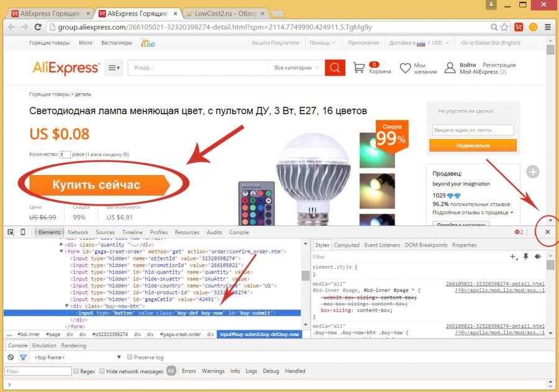Click Go to Global Site (English)

tap(491, 43)
